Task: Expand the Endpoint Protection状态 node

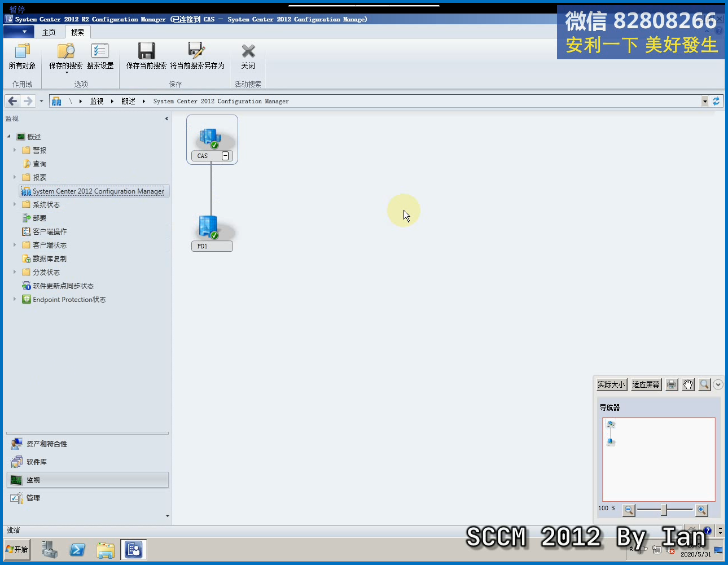Action: 15,299
